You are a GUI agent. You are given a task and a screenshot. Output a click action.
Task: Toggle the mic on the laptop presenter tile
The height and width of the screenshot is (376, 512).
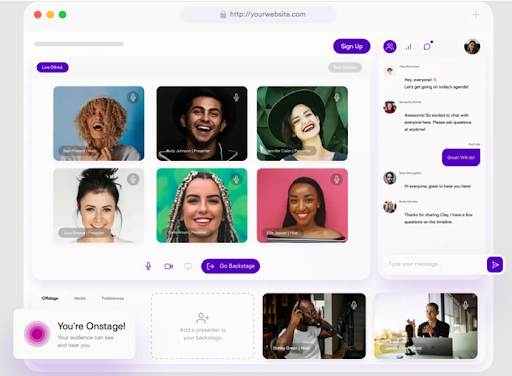466,305
